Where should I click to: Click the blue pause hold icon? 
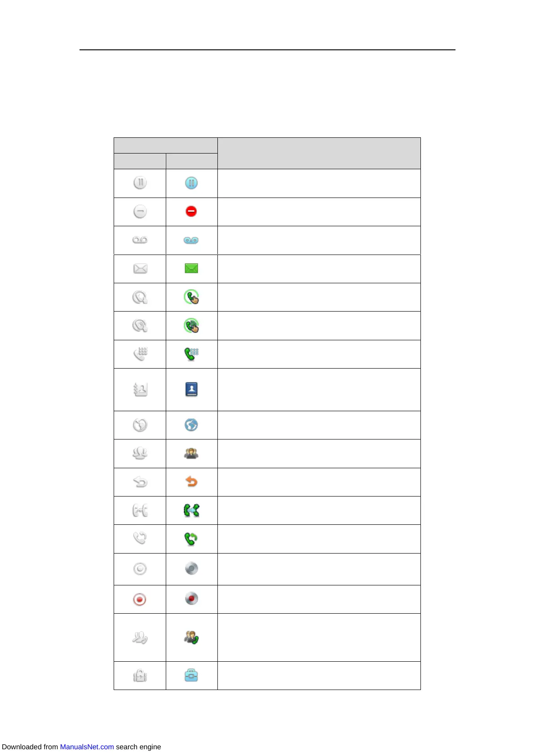point(191,183)
